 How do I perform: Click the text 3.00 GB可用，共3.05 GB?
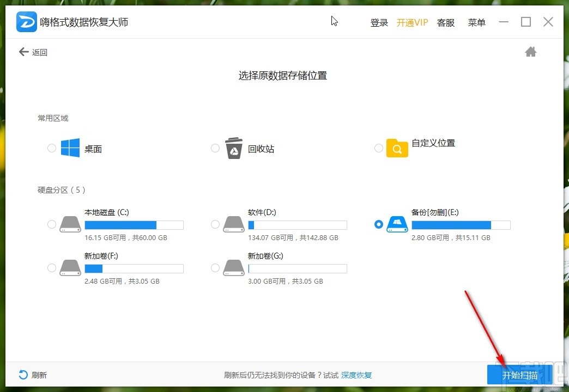coord(286,281)
